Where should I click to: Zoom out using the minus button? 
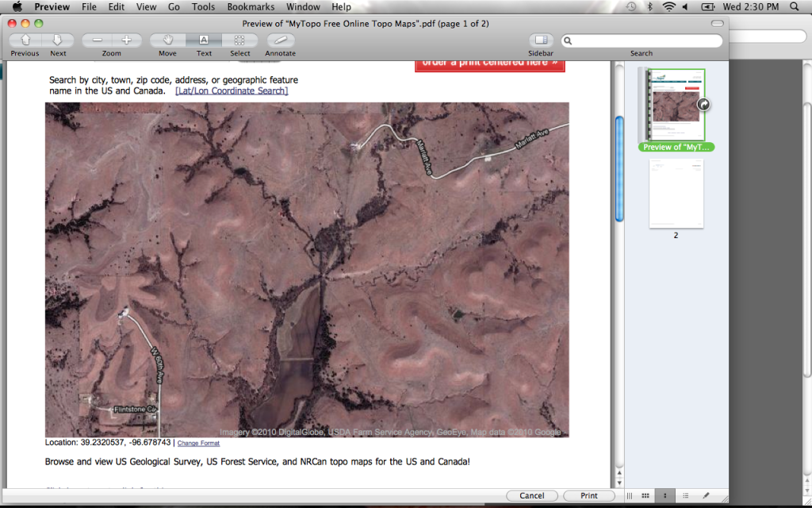click(x=97, y=40)
